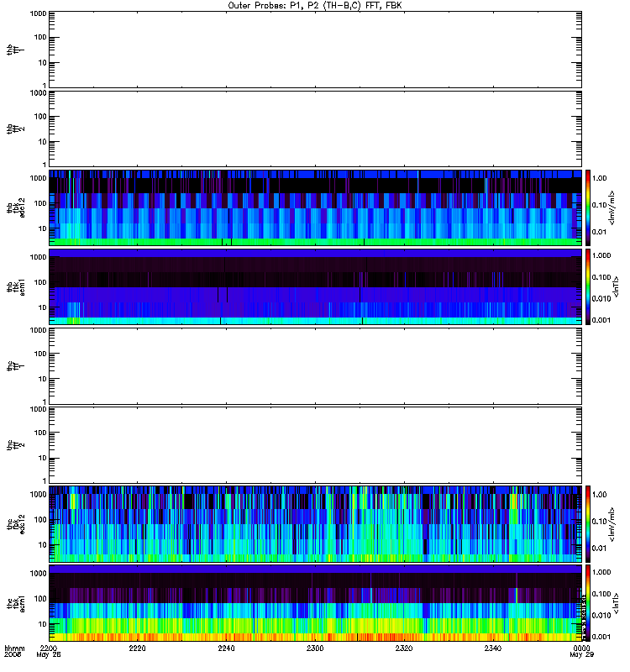Click inside the empty thc fff 2 panel
Screen dimensions: 630x672
point(315,445)
